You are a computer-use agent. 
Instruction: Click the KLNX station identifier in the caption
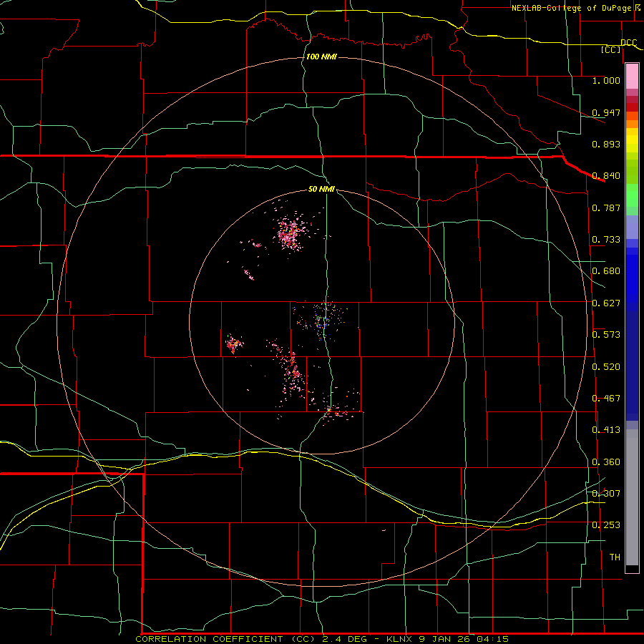point(400,639)
